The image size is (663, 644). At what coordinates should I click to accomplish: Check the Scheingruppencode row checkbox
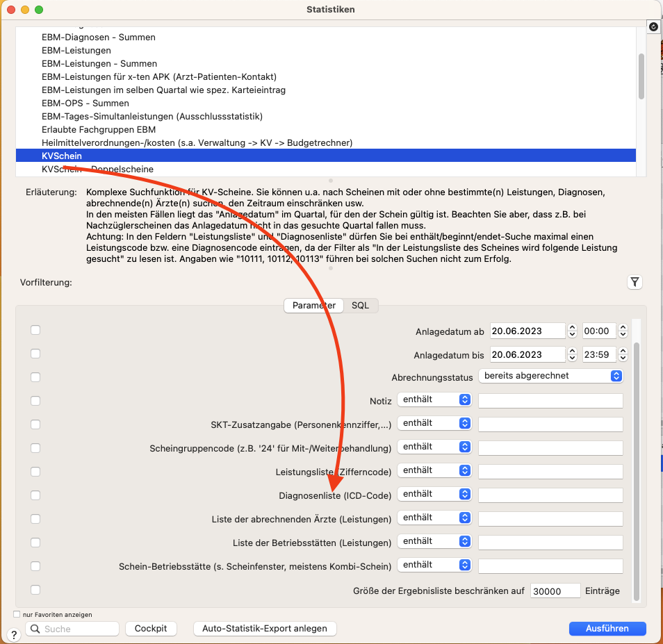[35, 448]
